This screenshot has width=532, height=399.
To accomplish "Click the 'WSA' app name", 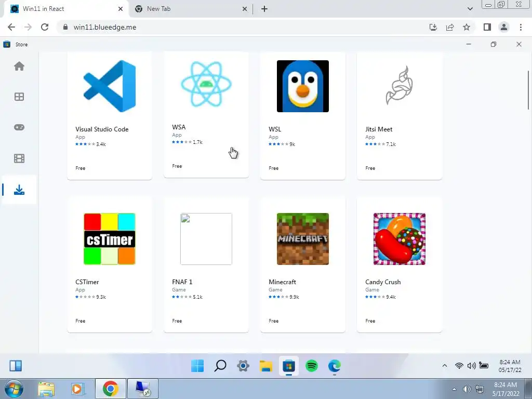I will tap(179, 127).
